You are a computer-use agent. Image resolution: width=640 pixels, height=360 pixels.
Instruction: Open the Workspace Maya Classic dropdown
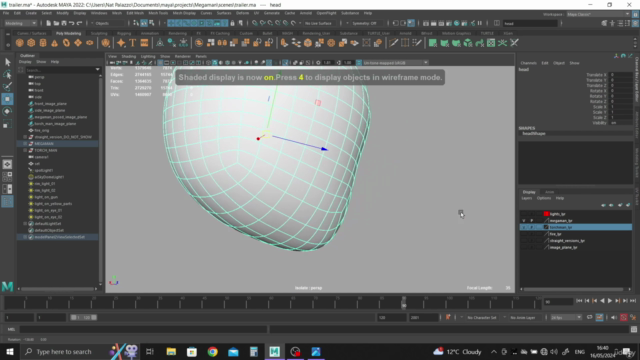pyautogui.click(x=598, y=14)
